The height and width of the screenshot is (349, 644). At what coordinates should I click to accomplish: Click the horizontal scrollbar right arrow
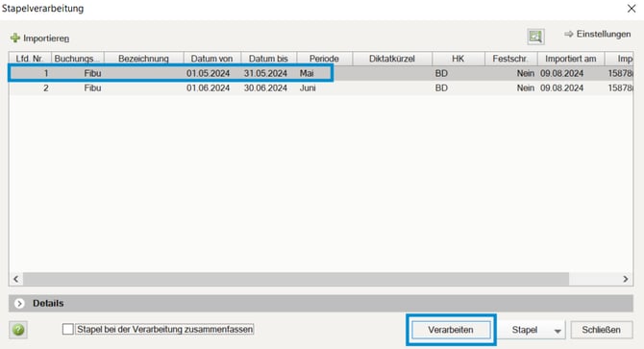point(626,279)
